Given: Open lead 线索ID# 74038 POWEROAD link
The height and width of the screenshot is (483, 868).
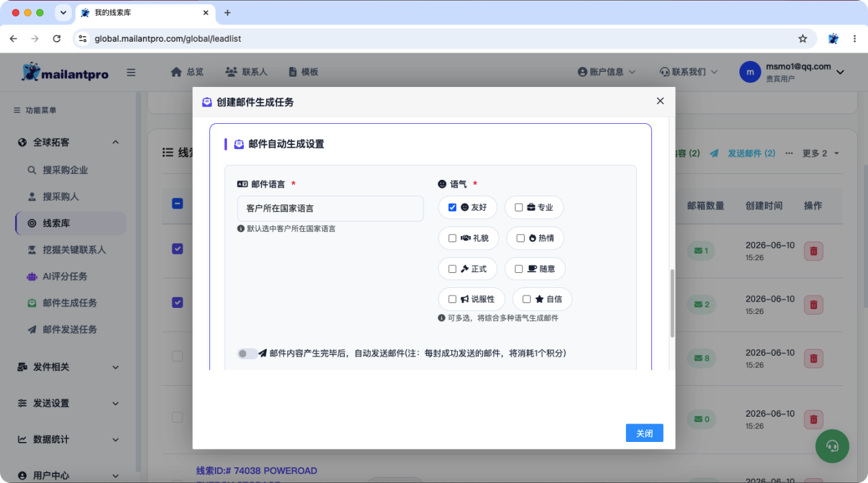Looking at the screenshot, I should tap(257, 471).
